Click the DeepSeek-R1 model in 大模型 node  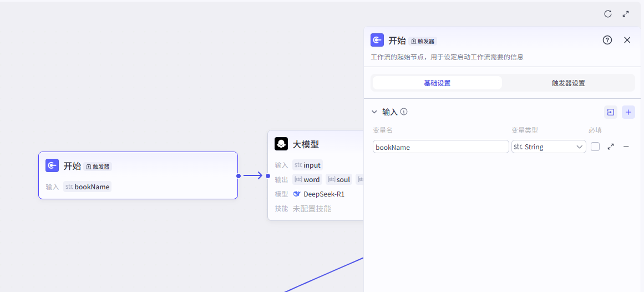point(324,194)
